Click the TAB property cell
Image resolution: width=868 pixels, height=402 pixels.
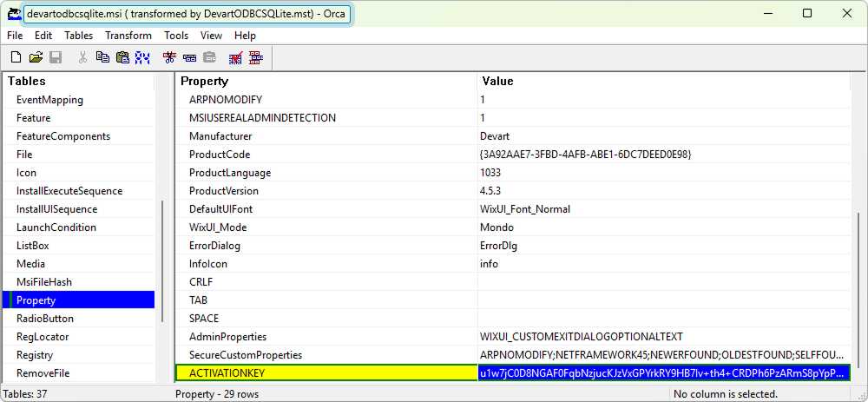326,300
